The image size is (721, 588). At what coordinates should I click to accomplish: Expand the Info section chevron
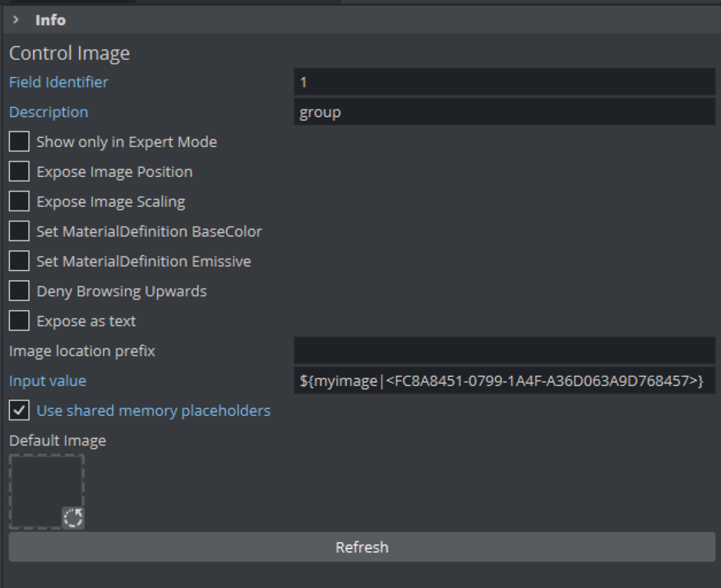coord(16,20)
